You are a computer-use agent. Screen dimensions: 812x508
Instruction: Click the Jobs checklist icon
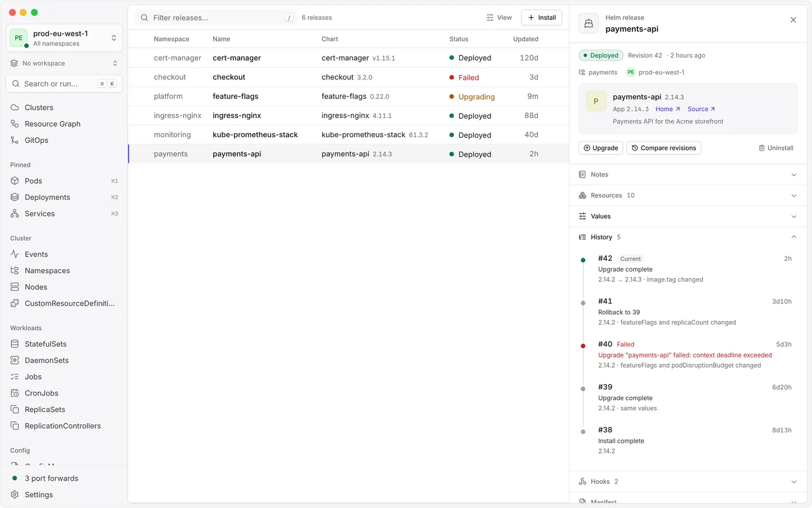coord(15,377)
